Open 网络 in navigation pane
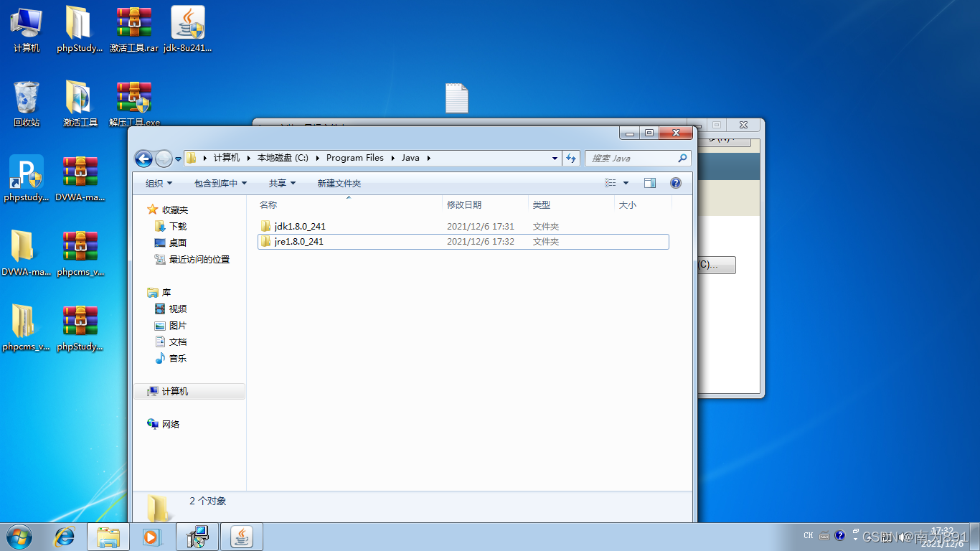Screen dimensions: 980x551 coord(164,424)
